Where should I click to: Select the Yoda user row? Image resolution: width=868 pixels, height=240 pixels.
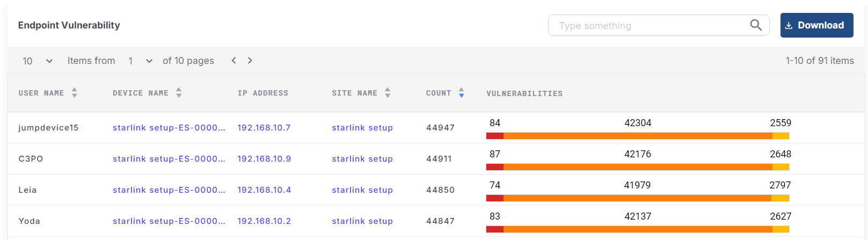coord(30,221)
